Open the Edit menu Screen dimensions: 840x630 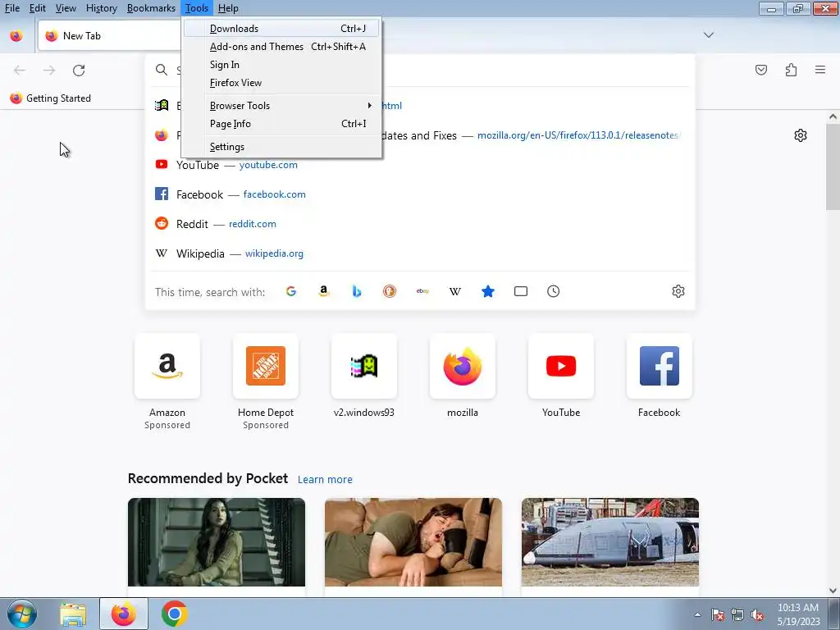[38, 8]
